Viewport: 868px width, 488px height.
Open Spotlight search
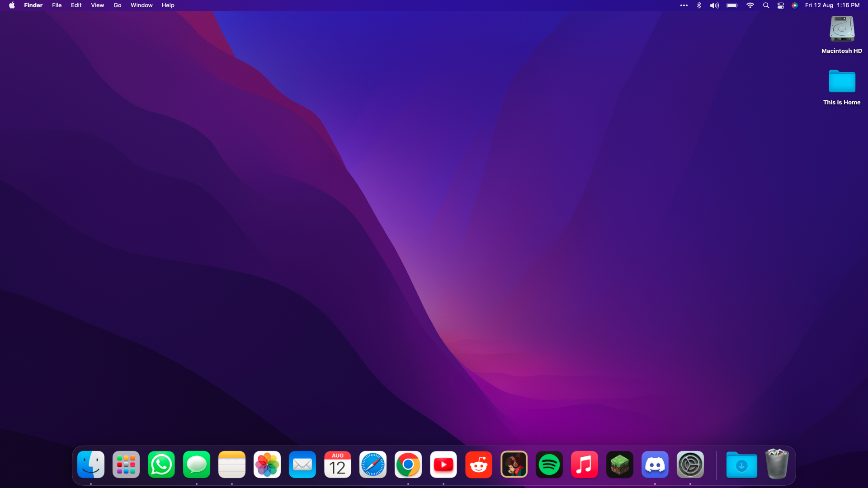click(766, 5)
